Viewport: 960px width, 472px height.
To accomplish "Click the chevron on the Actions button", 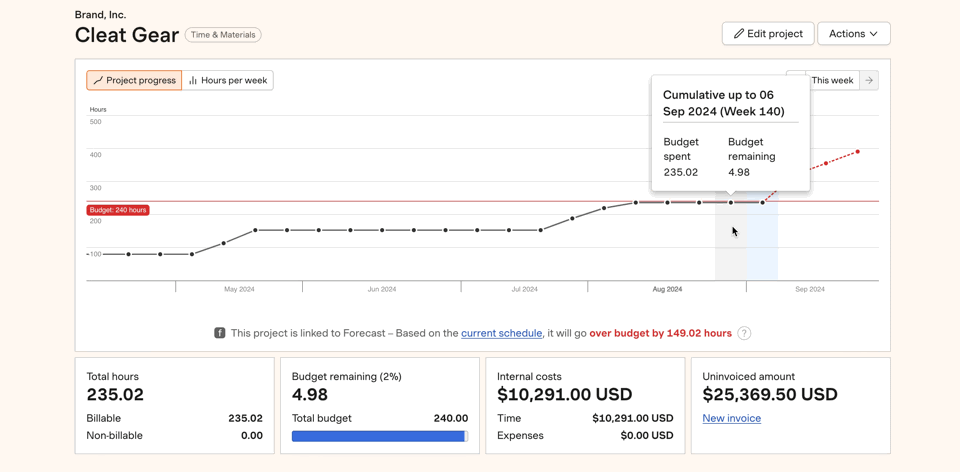I will (x=874, y=34).
